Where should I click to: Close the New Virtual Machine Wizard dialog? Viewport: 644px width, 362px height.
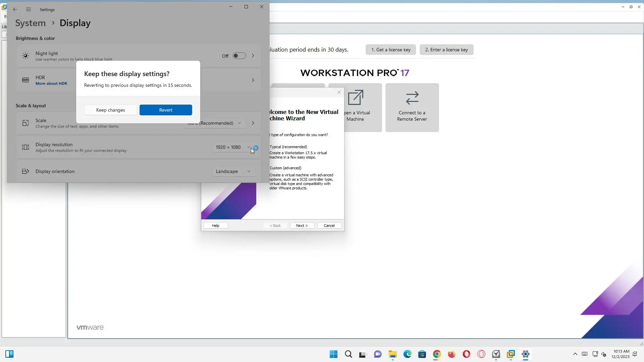click(x=339, y=92)
